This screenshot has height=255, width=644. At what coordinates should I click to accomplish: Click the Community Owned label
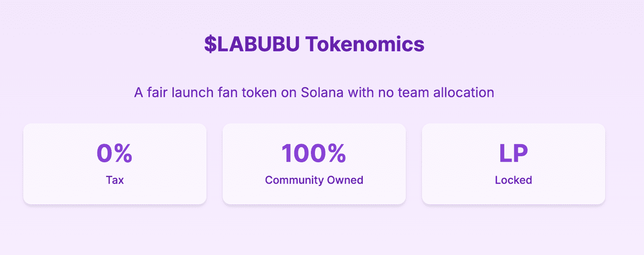click(x=314, y=180)
